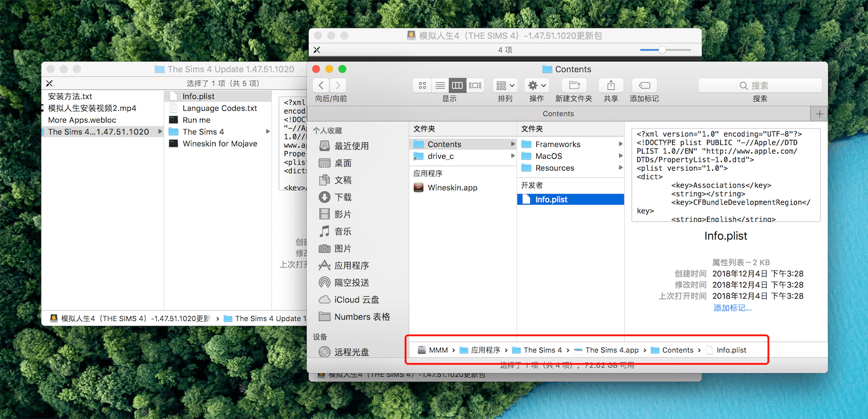This screenshot has width=868, height=419.
Task: Expand Contents folder via its arrow
Action: [x=513, y=144]
